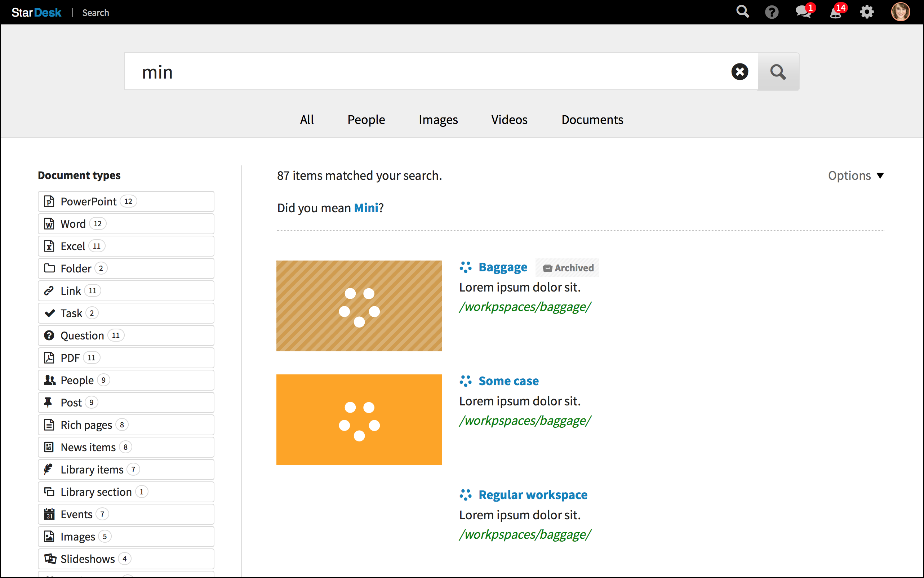Image resolution: width=924 pixels, height=578 pixels.
Task: Clear the search field with X icon
Action: pyautogui.click(x=740, y=72)
